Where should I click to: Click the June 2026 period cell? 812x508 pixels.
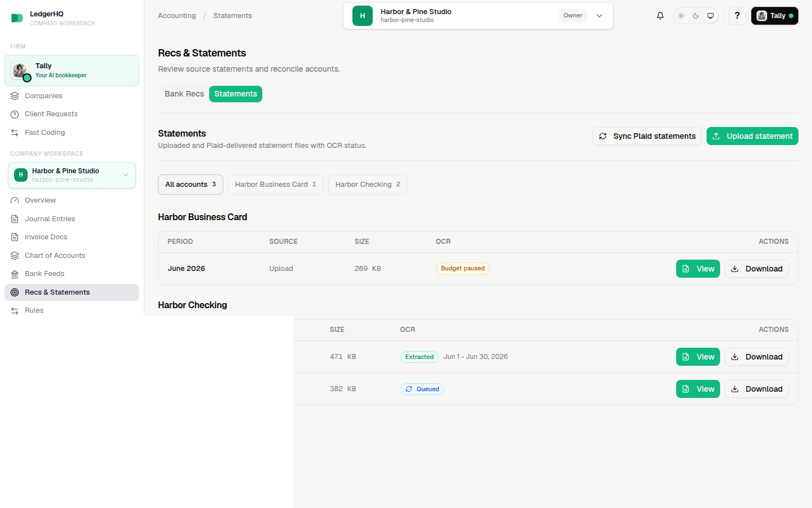point(186,269)
